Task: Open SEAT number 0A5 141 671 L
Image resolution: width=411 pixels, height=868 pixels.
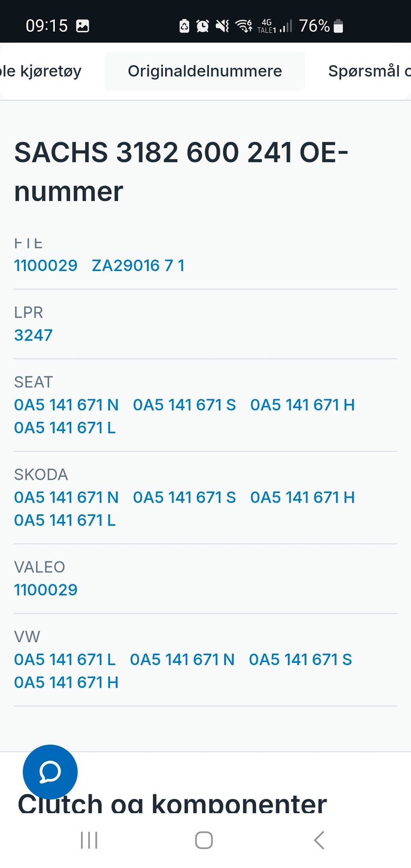Action: pyautogui.click(x=65, y=427)
